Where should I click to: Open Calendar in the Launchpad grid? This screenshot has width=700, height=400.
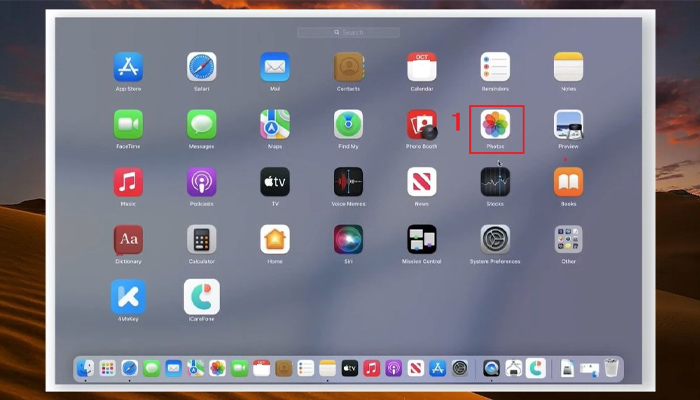(x=422, y=67)
